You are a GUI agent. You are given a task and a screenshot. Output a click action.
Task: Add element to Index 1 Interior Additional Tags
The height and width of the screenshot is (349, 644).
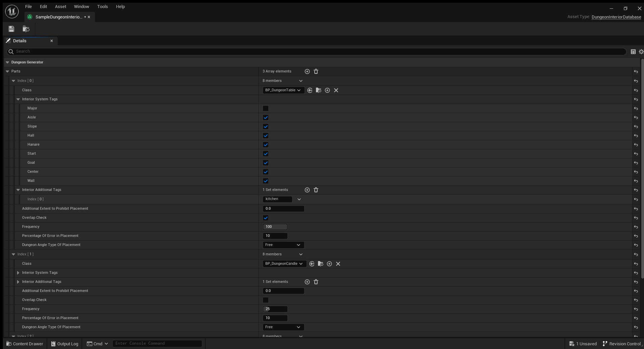coord(307,282)
